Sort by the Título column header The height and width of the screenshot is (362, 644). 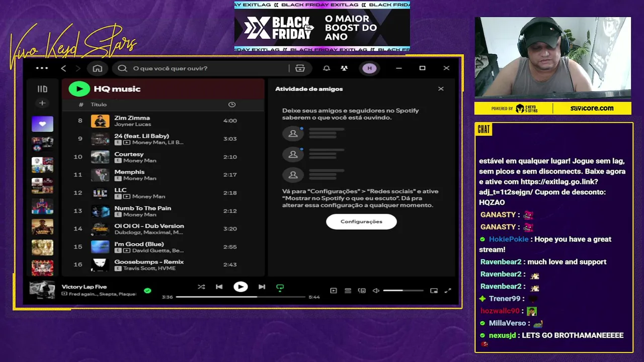coord(99,105)
